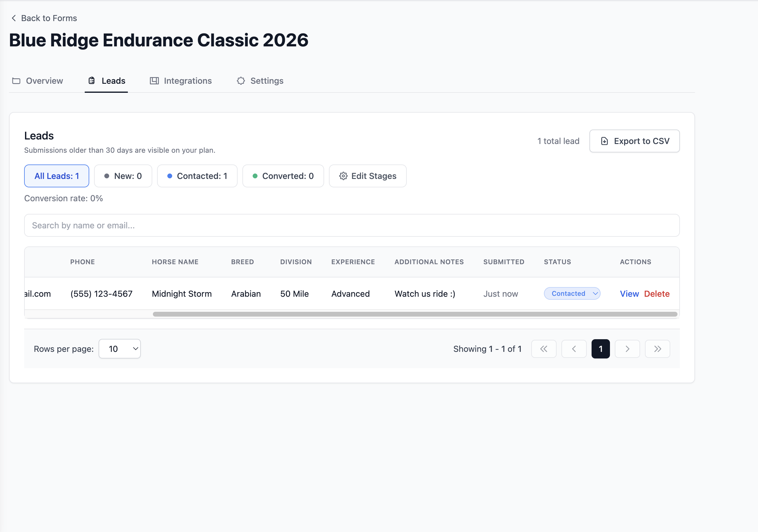Click the search by name or email field
Image resolution: width=758 pixels, height=532 pixels.
352,226
